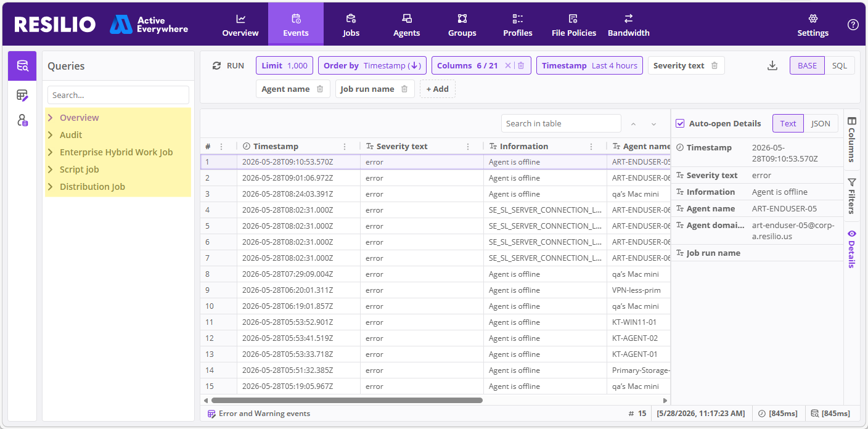Select row 11 agent KT-WIN11-01
This screenshot has width=868, height=429.
435,322
